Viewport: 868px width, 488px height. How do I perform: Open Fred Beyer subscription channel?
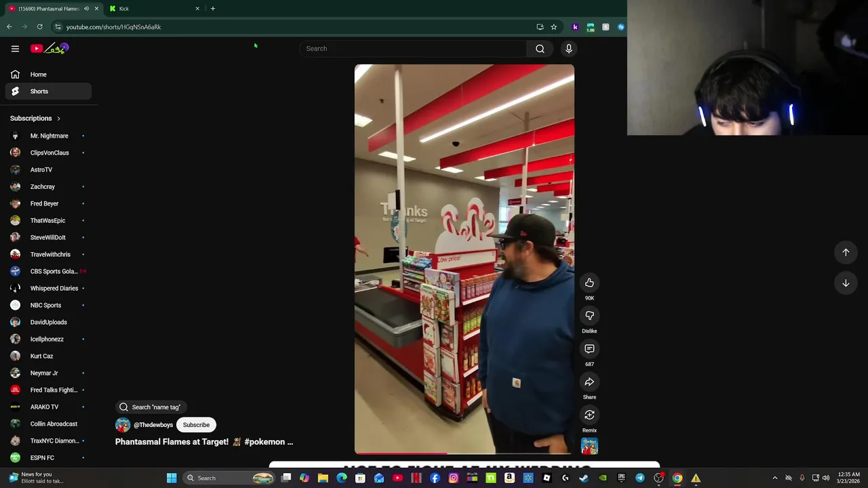point(48,203)
